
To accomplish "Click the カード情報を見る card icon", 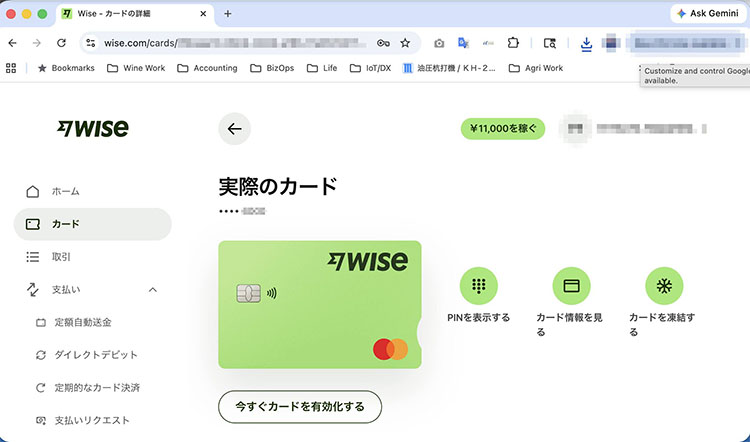I will click(571, 286).
